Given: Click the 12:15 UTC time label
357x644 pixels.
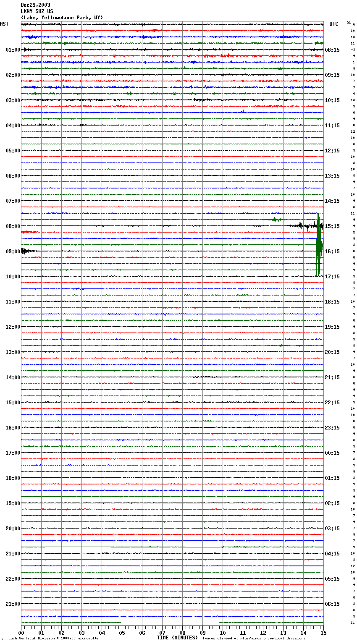Looking at the screenshot, I should tap(332, 151).
